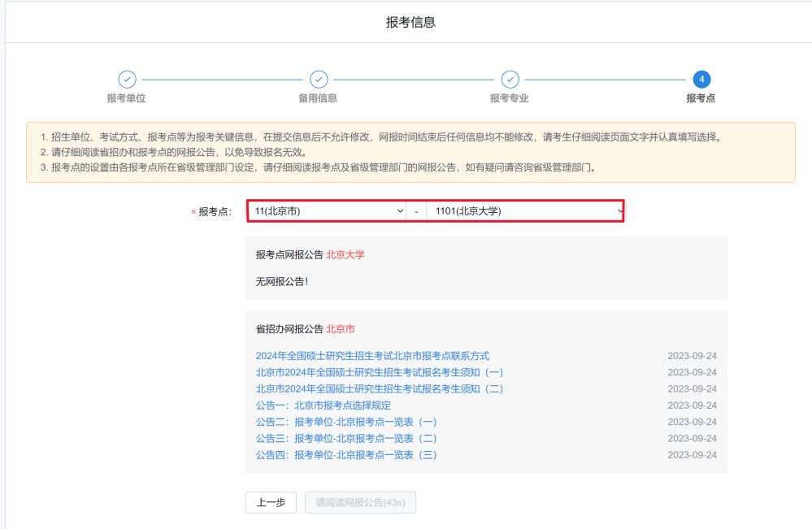Select the 报考单位 step label

[127, 98]
